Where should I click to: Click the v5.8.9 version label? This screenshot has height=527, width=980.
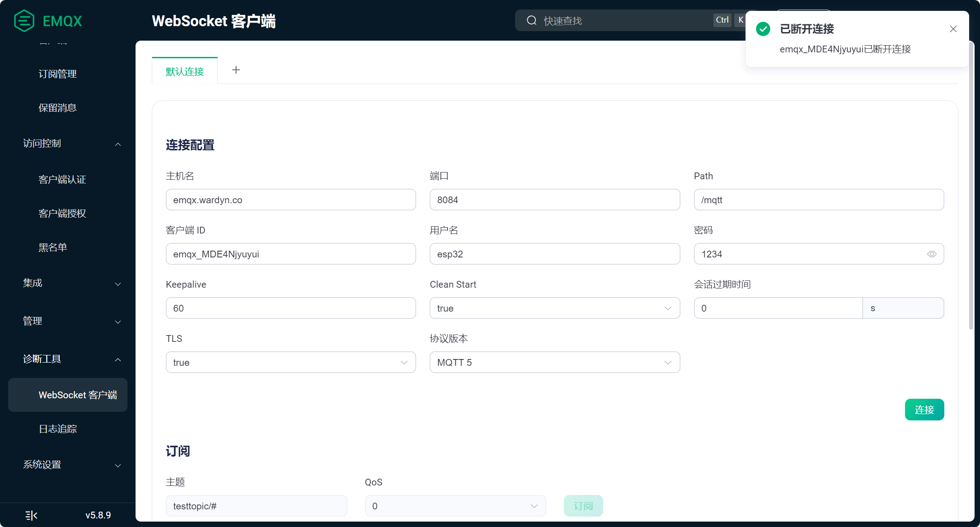[x=98, y=515]
